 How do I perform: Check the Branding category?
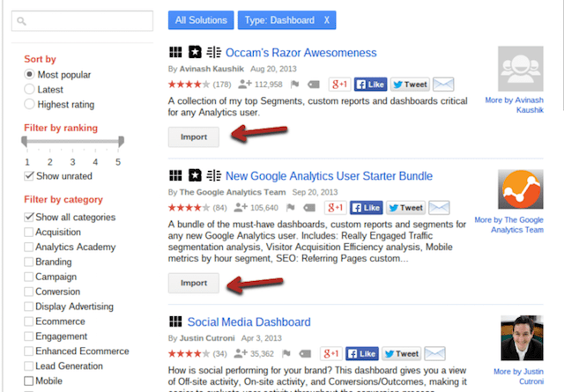point(29,262)
